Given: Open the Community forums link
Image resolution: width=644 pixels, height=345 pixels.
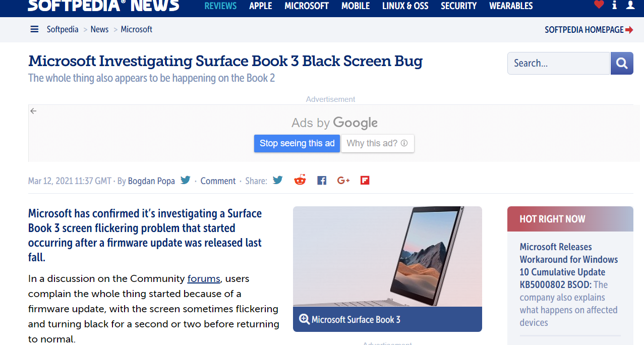Looking at the screenshot, I should (204, 278).
